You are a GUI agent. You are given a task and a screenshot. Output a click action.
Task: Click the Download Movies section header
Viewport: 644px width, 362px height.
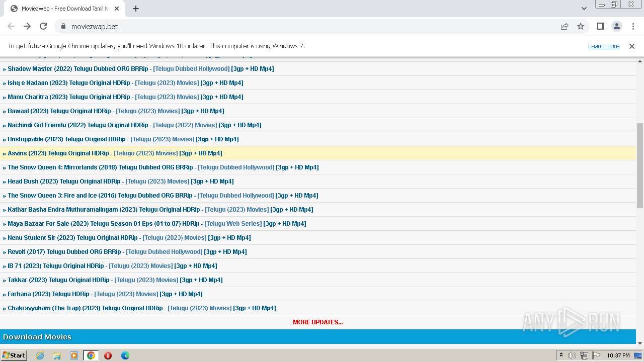[x=318, y=337]
